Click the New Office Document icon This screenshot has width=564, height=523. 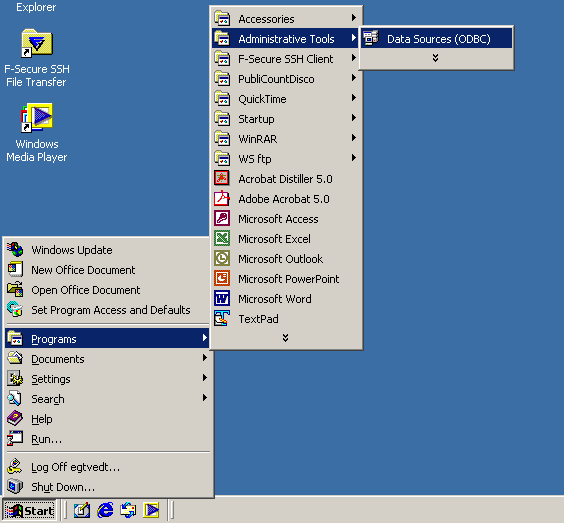pos(15,269)
